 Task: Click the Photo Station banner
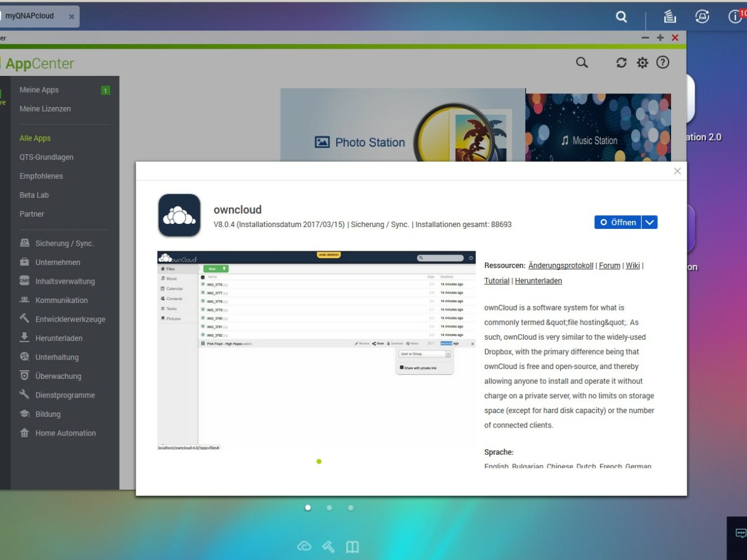[403, 125]
